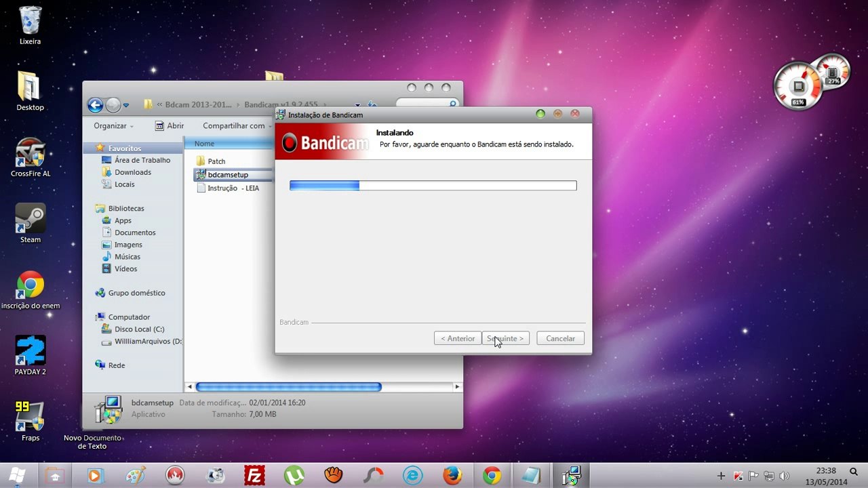Open Locais in the navigation pane
Screen dimensions: 868x488
(125, 184)
